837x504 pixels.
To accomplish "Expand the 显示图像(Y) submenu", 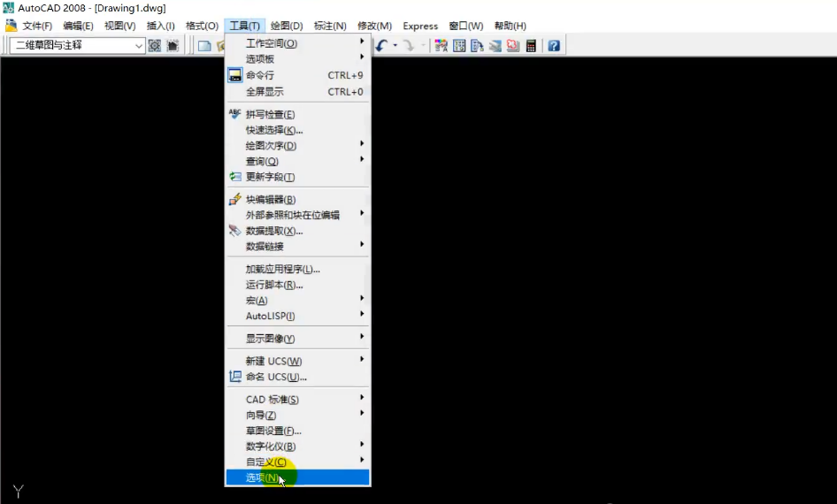I will tap(297, 339).
